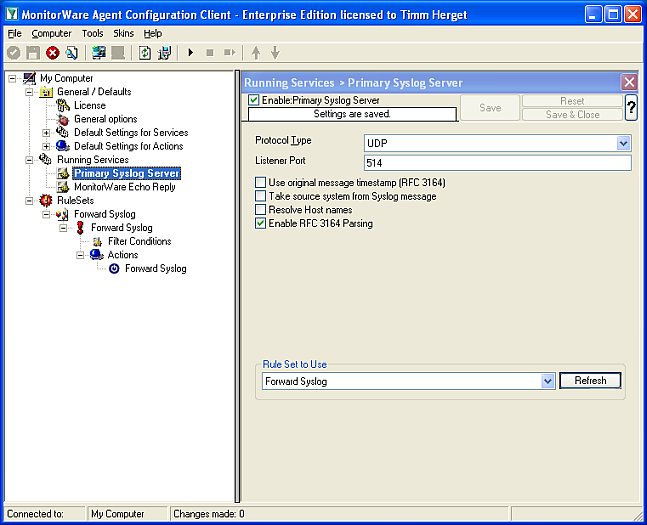Screen dimensions: 647x525
Task: Click the grayed restart service icon
Action: [x=229, y=52]
